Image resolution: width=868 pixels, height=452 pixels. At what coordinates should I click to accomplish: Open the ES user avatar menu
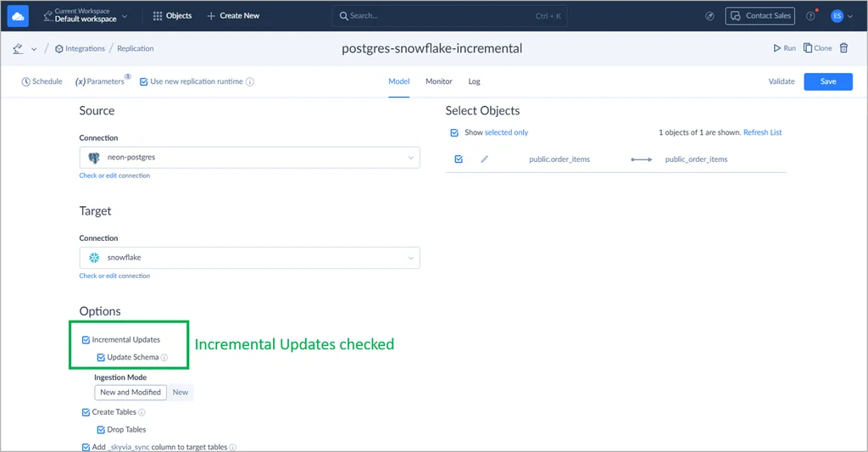coord(837,16)
